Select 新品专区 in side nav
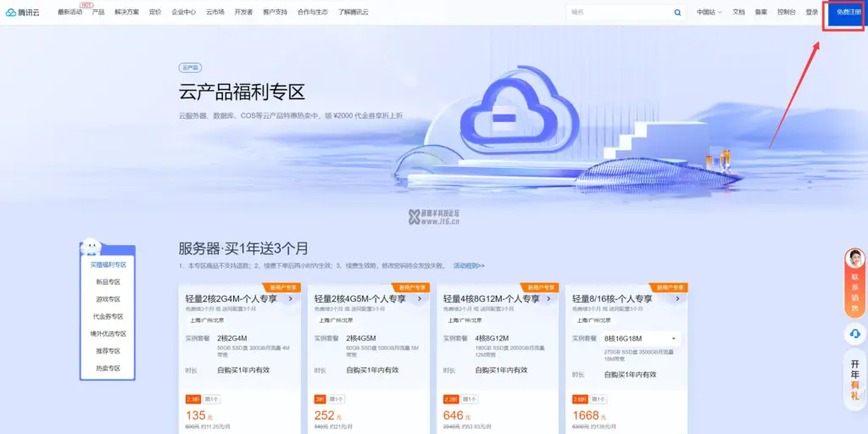868x434 pixels. click(108, 281)
